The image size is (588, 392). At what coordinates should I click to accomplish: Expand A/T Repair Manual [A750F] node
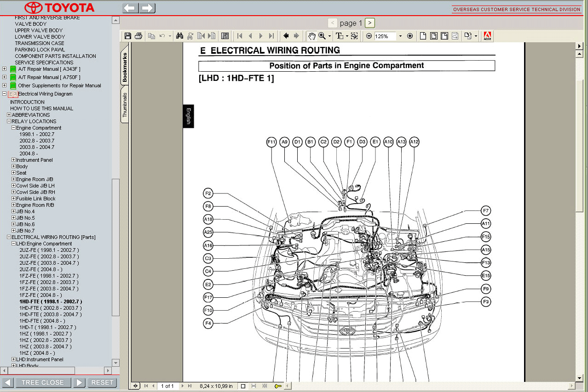[x=4, y=77]
